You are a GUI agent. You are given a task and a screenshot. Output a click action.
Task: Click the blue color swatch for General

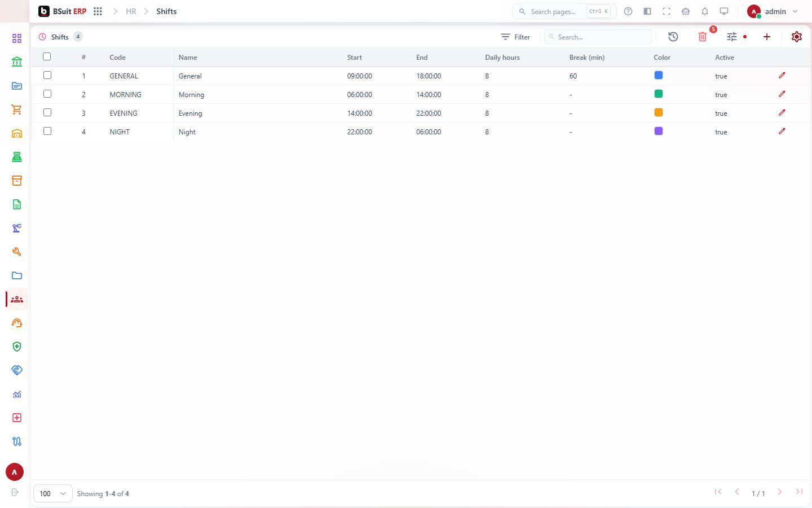pyautogui.click(x=658, y=75)
